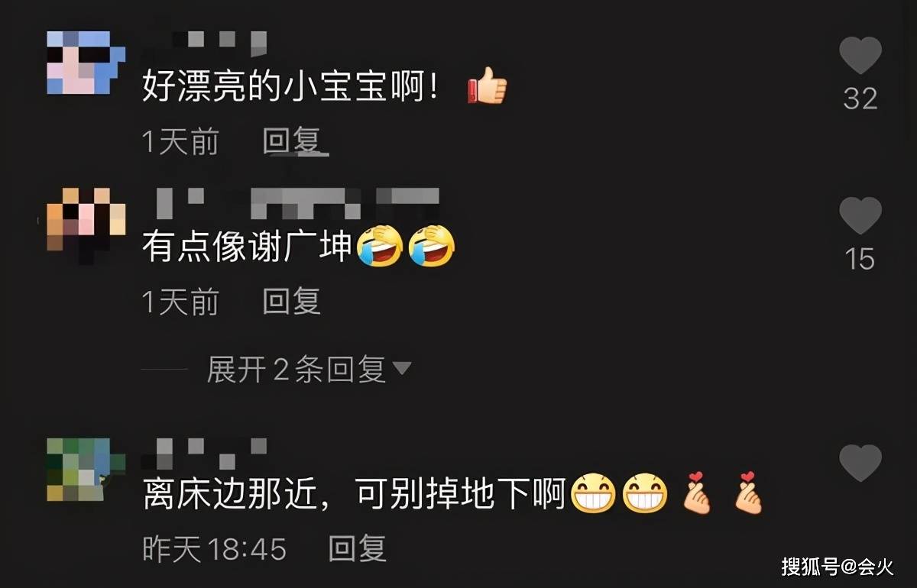Click the thumbs-up emoji in first comment

pyautogui.click(x=487, y=86)
